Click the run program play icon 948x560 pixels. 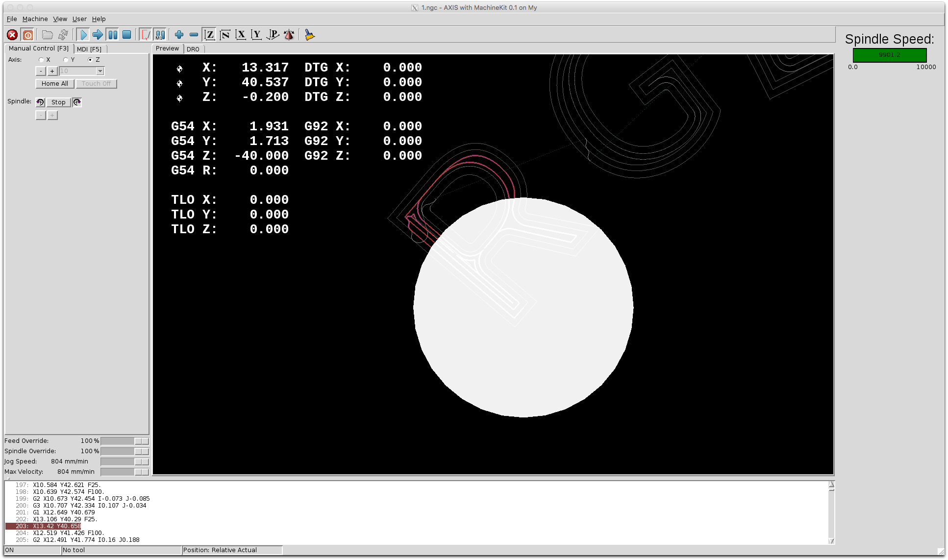coord(83,35)
